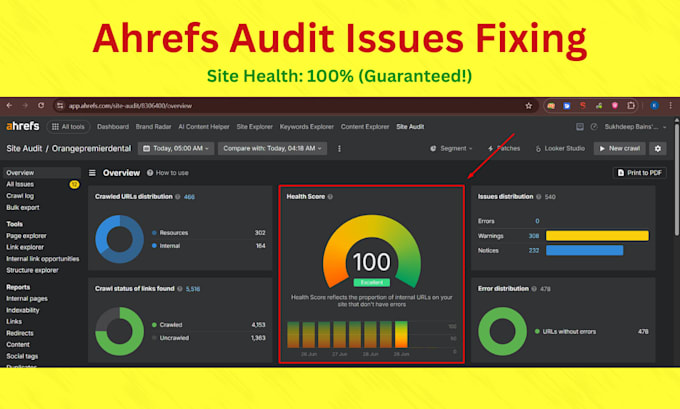Open All issues in the sidebar

point(20,184)
